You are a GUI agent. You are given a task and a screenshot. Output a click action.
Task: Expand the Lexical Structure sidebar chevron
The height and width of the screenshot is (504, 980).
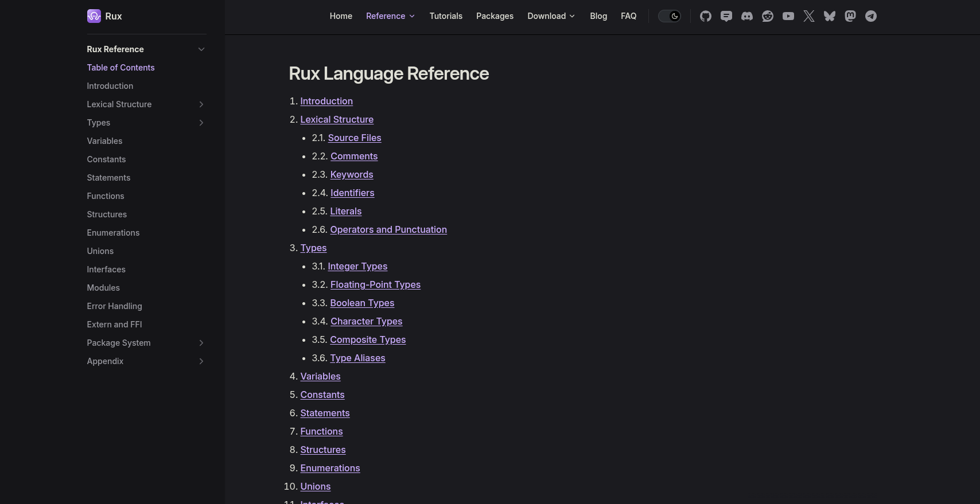tap(201, 104)
